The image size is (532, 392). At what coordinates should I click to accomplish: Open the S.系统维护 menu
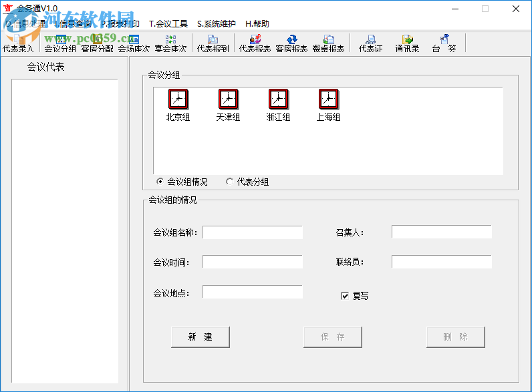217,24
